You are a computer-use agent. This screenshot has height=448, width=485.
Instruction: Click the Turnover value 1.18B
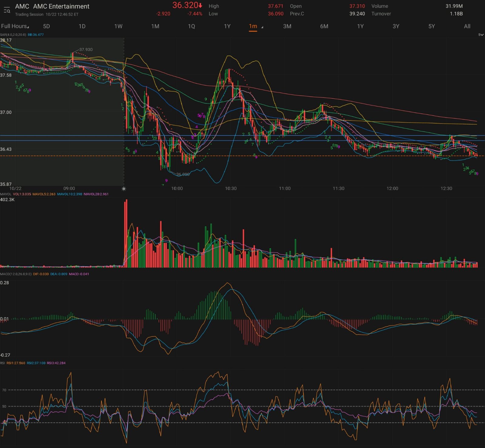[x=456, y=14]
